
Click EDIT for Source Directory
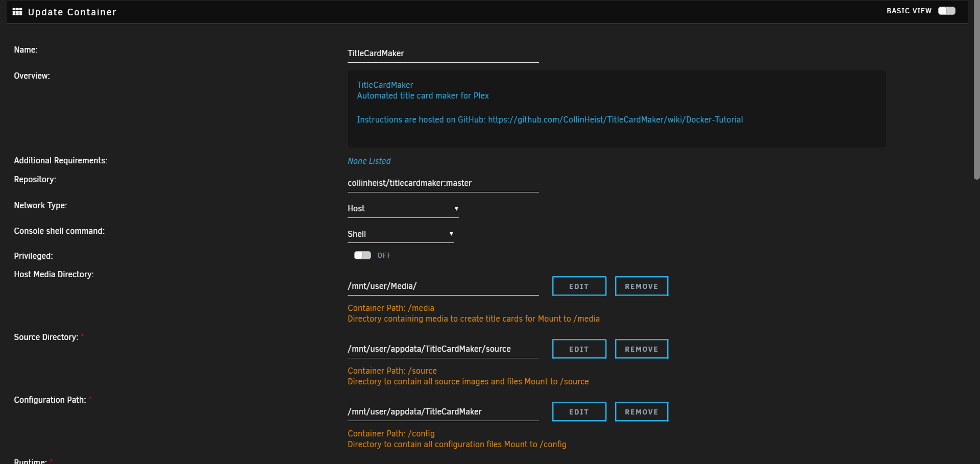pyautogui.click(x=579, y=349)
